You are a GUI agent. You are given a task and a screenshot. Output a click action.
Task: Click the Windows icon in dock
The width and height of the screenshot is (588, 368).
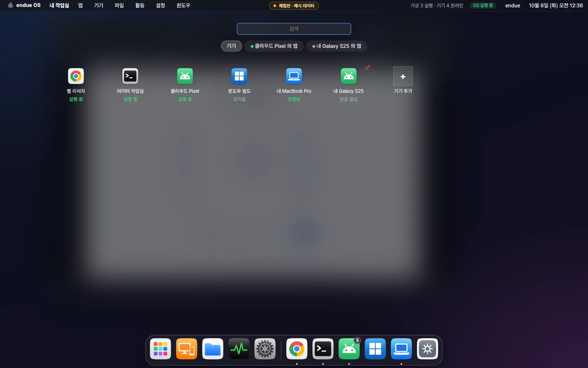click(x=375, y=349)
